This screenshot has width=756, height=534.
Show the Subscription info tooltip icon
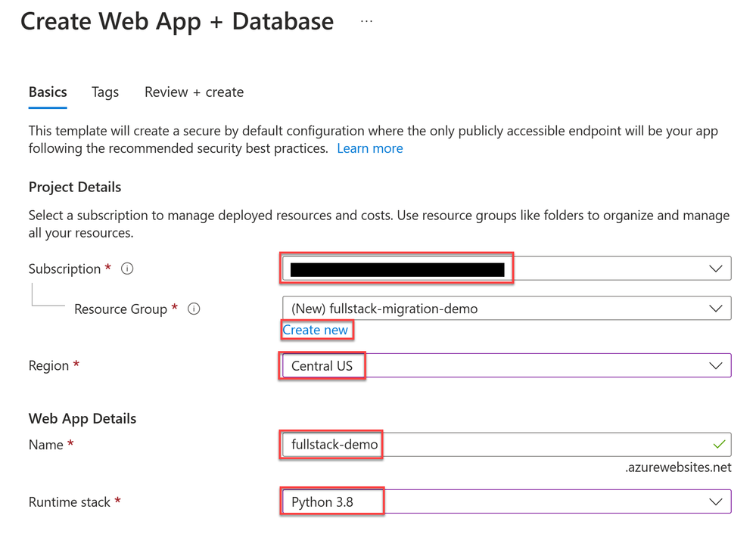[x=127, y=269]
